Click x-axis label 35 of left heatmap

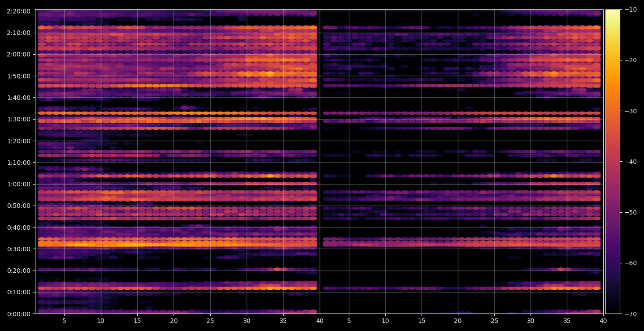[283, 321]
